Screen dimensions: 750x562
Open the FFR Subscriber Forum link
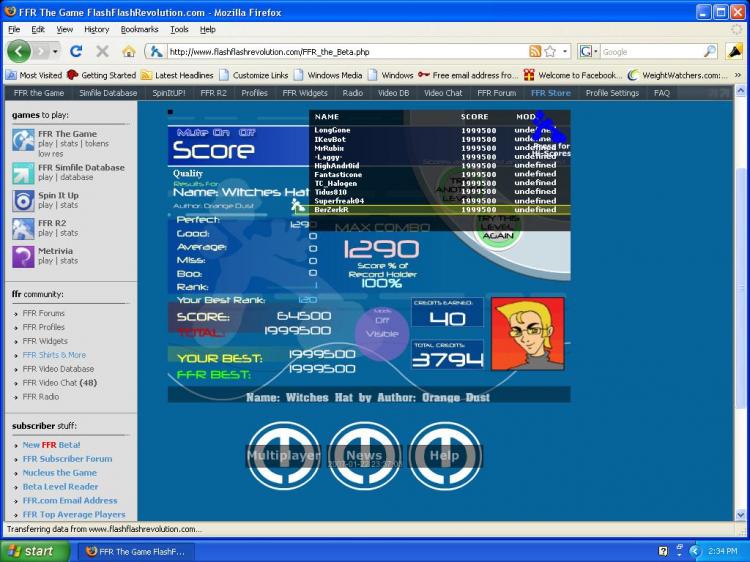[67, 459]
